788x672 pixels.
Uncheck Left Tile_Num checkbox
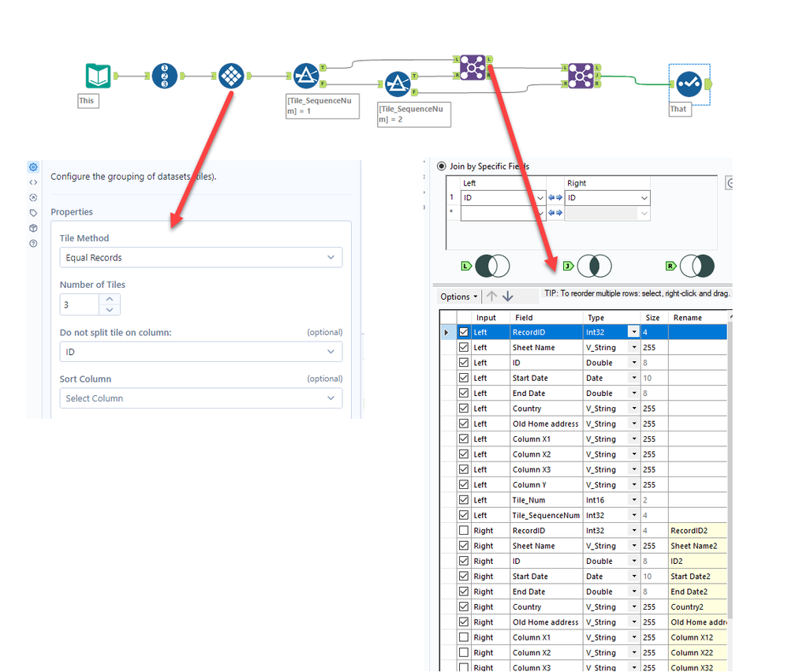[464, 500]
